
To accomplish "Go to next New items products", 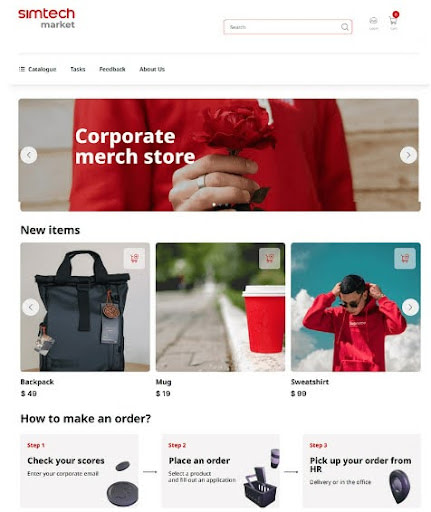I will point(410,307).
